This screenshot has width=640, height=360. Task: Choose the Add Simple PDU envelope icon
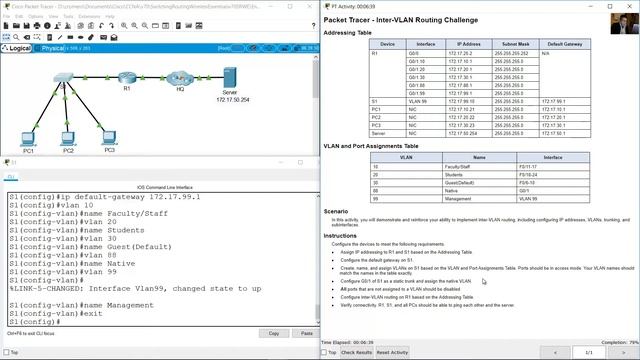point(103,37)
